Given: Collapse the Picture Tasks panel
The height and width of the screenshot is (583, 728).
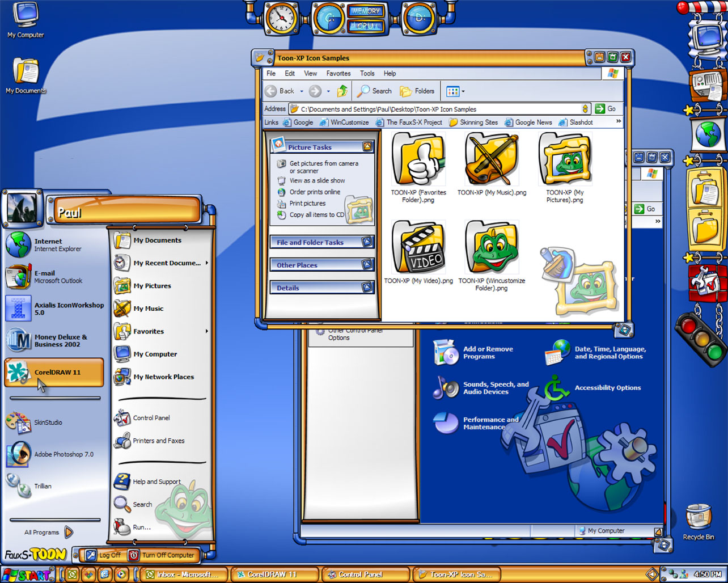Looking at the screenshot, I should [x=367, y=147].
